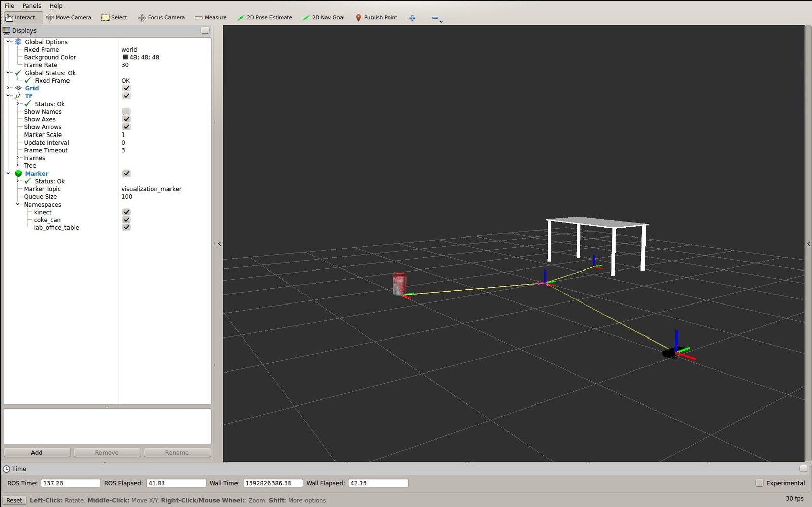The width and height of the screenshot is (812, 507).
Task: Expand right panel using the arrow handle
Action: [808, 244]
